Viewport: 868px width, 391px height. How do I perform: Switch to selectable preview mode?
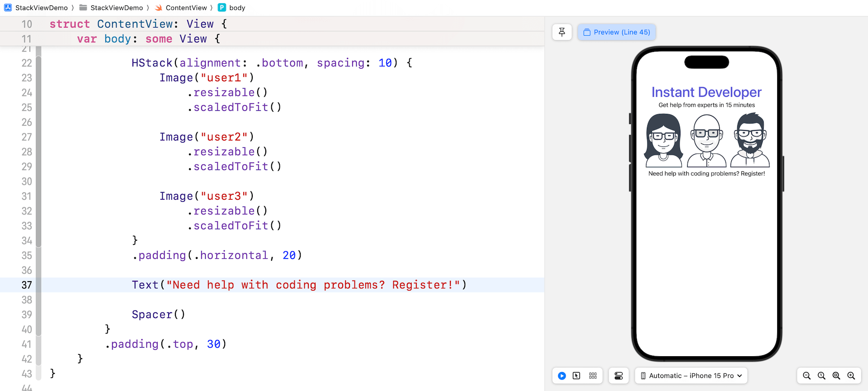[x=576, y=376]
